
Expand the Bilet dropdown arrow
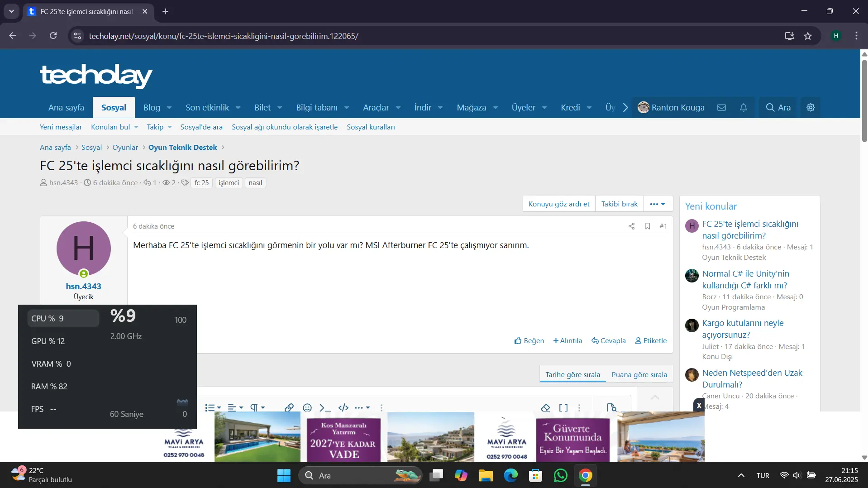(x=280, y=108)
